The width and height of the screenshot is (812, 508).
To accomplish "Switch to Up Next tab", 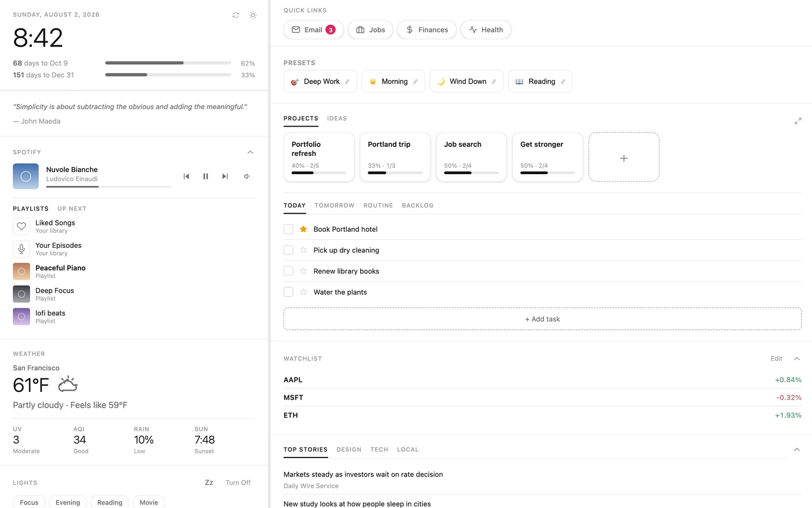I will click(72, 208).
